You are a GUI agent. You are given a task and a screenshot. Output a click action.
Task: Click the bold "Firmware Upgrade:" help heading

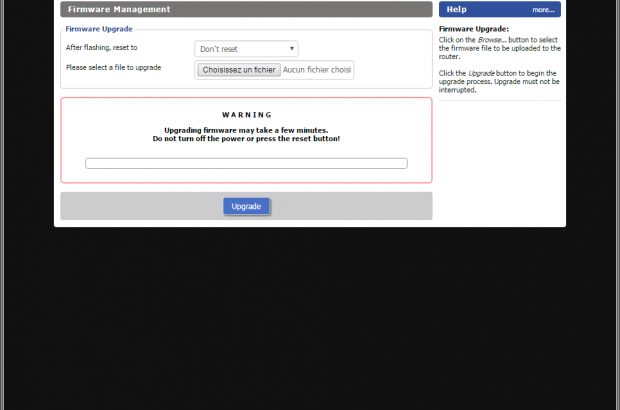(x=474, y=29)
